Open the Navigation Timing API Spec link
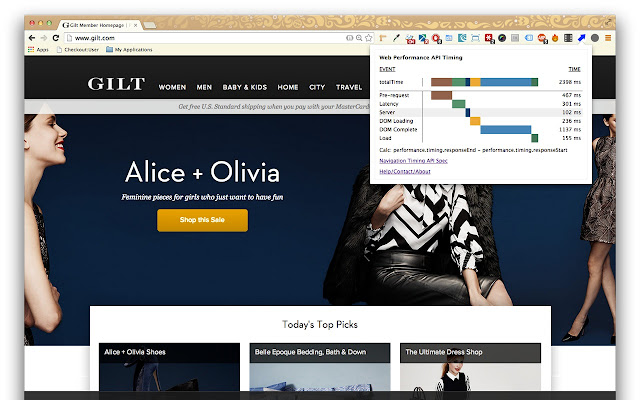Viewport: 640px width, 400px height. tap(413, 160)
